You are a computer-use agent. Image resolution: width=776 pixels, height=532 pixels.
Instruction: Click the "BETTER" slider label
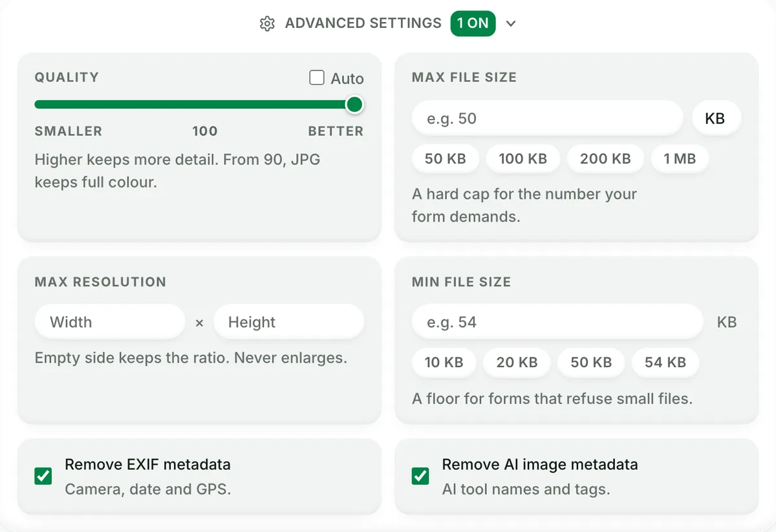click(x=336, y=131)
